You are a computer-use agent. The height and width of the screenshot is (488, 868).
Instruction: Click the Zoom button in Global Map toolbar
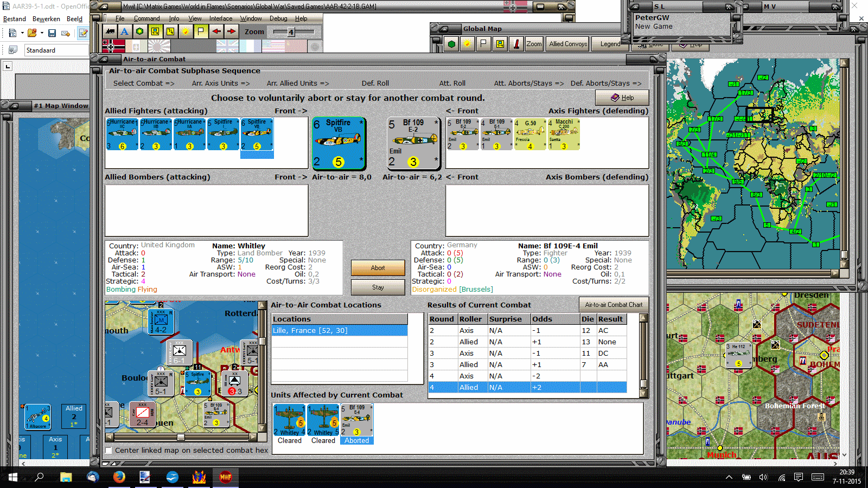click(x=534, y=44)
